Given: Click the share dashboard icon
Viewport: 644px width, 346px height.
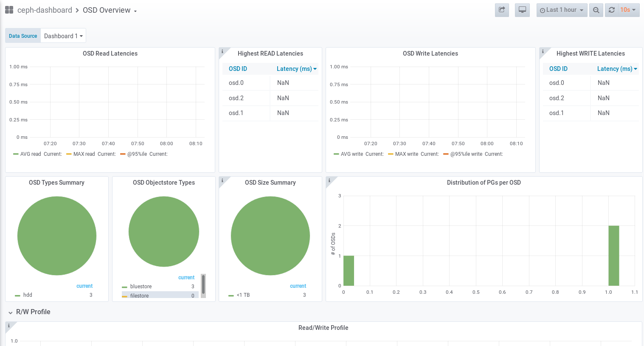Looking at the screenshot, I should [x=502, y=10].
